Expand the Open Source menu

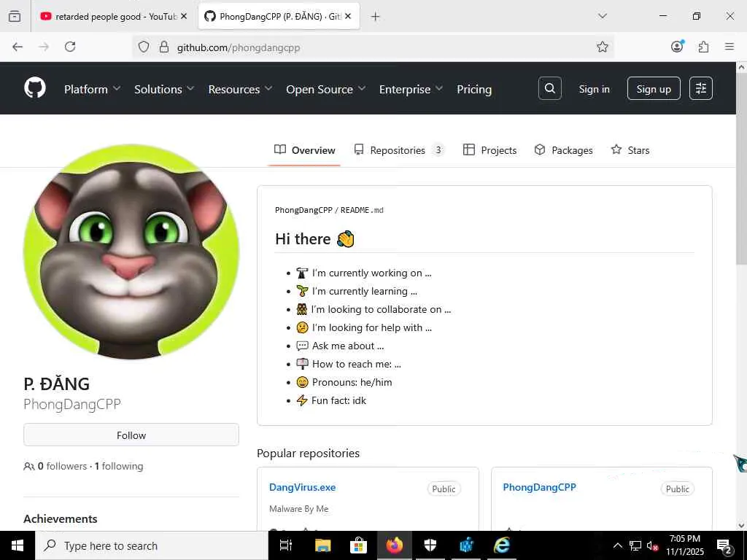326,89
